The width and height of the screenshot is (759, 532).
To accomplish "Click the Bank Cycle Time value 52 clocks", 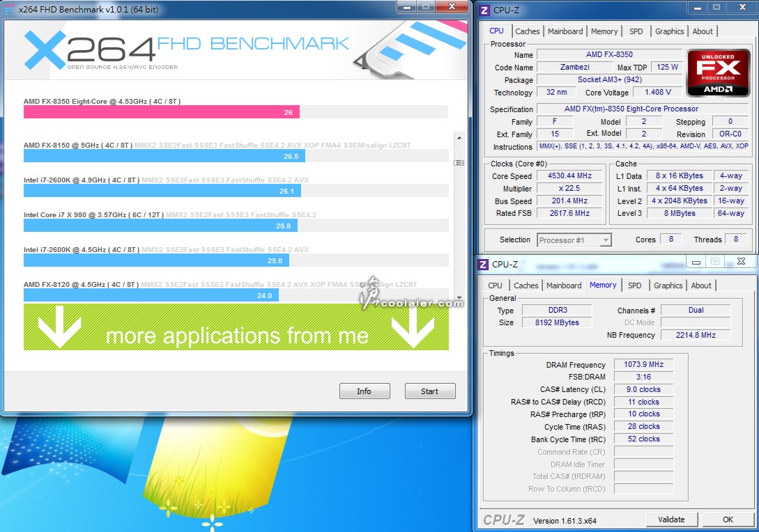I will [643, 439].
